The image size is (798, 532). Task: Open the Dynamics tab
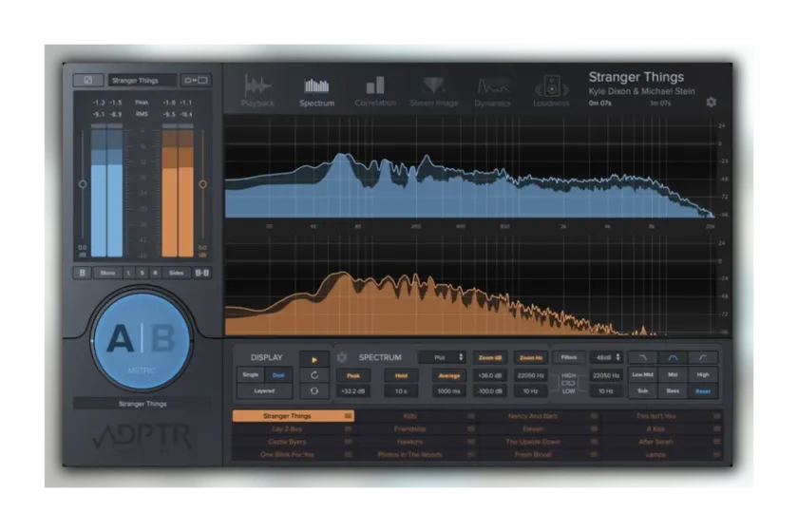pyautogui.click(x=492, y=91)
